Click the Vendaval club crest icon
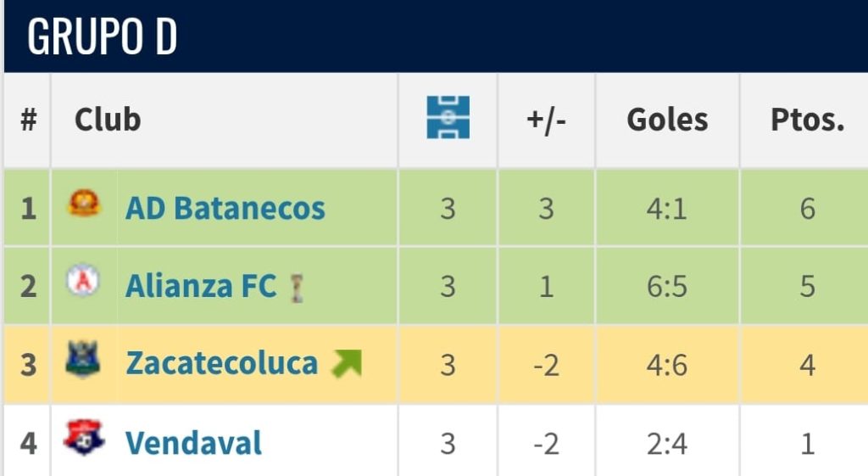Screen dimensions: 868x476 coord(84,439)
